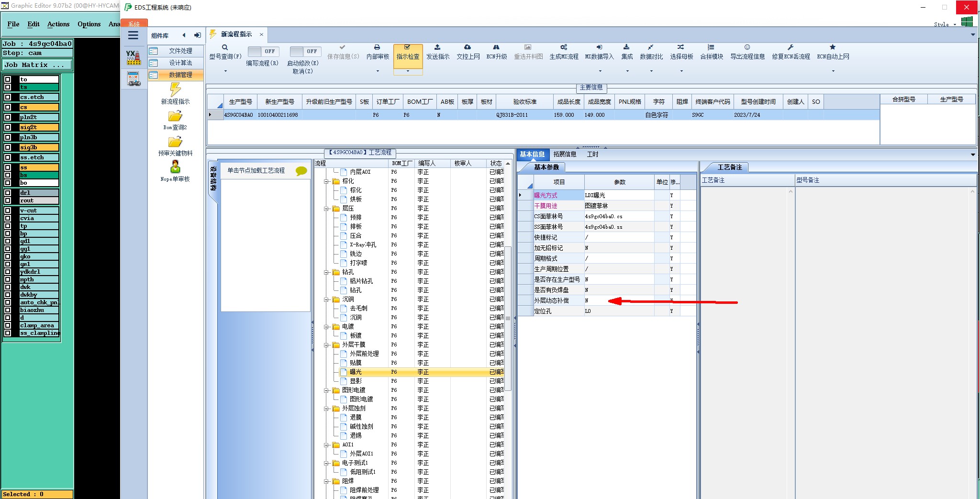
Task: Click the 重选开料图 image icon
Action: 528,47
